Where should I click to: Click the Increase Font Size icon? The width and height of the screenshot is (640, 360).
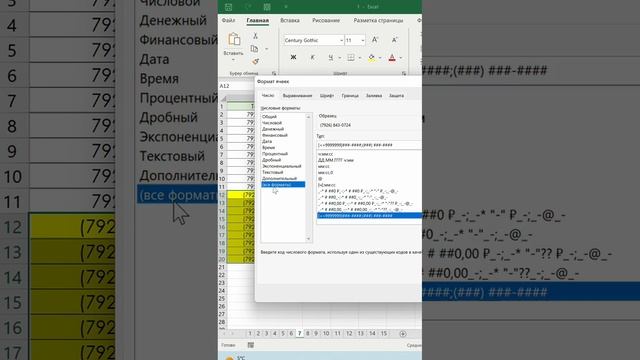coord(375,40)
